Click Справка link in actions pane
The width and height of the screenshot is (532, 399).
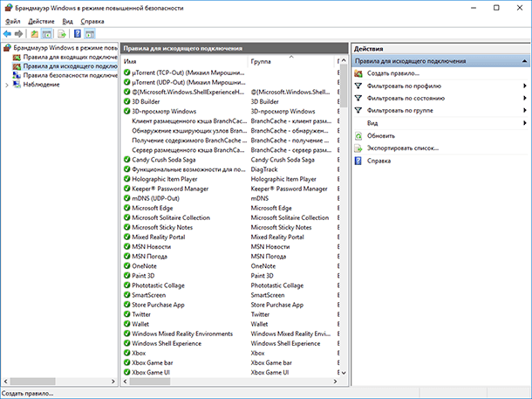[x=379, y=161]
